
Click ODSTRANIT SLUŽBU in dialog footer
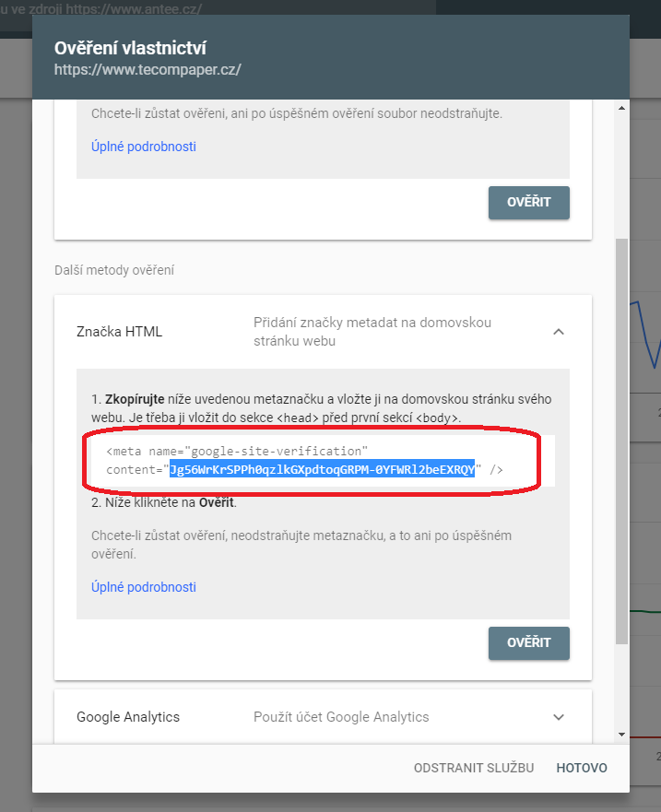tap(475, 768)
